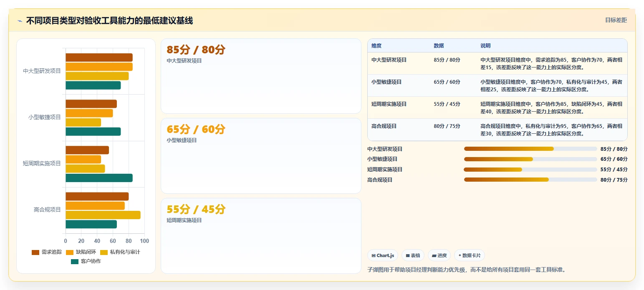Image resolution: width=644 pixels, height=290 pixels.
Task: Click the Chart.js tag pill
Action: 383,255
